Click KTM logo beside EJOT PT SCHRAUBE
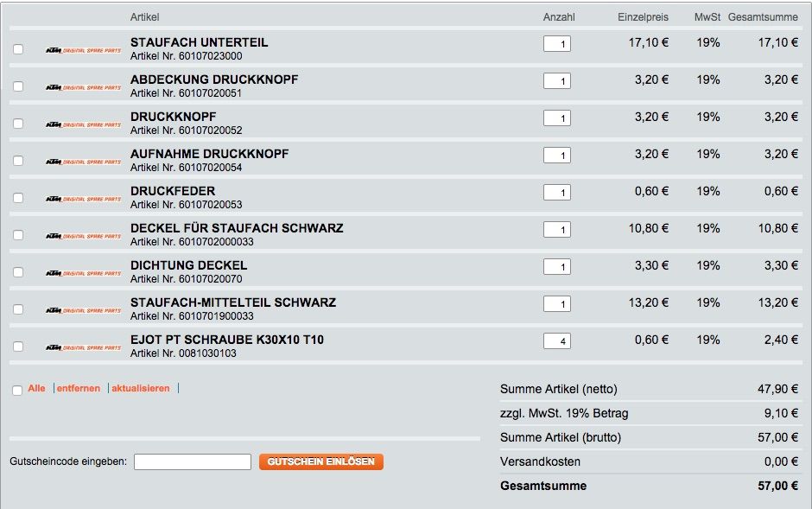This screenshot has height=509, width=812. click(x=83, y=347)
